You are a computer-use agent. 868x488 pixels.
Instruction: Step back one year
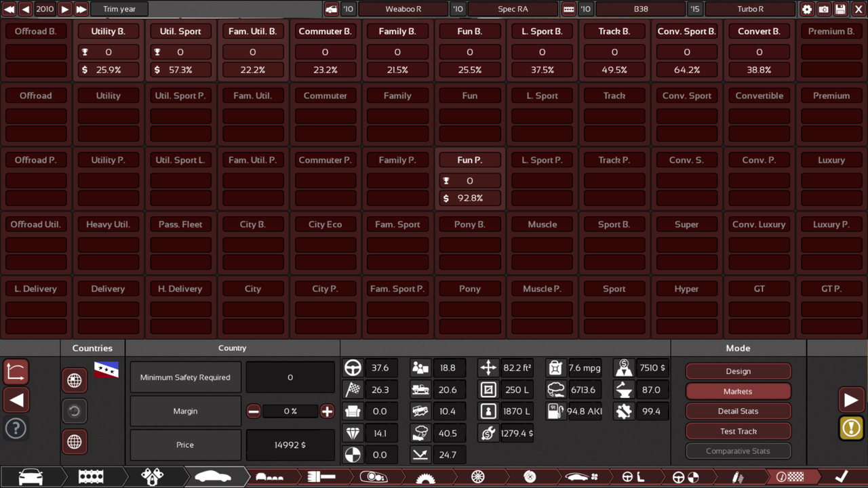26,9
